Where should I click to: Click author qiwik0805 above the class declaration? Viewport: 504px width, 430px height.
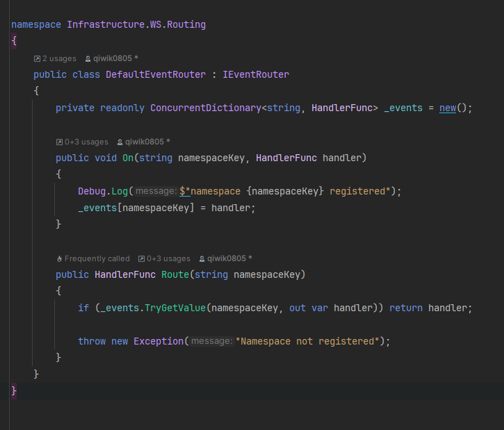[x=113, y=58]
